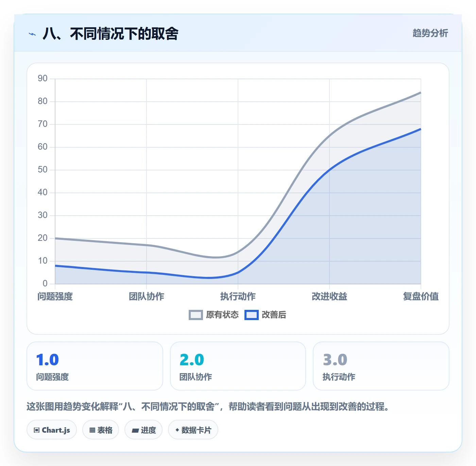Toggle the 原有状态 dataset legend label

tap(222, 315)
